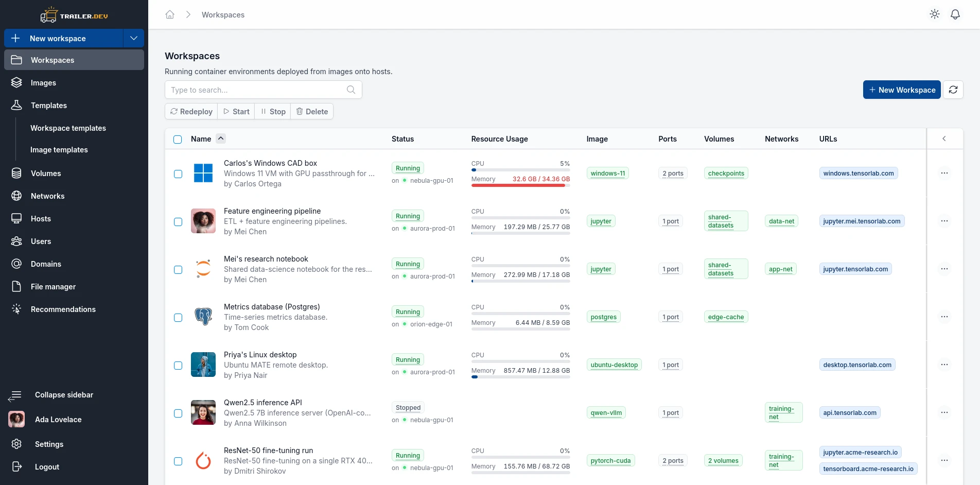Check the box for Metrics database (Postgres)
980x485 pixels.
(x=178, y=318)
